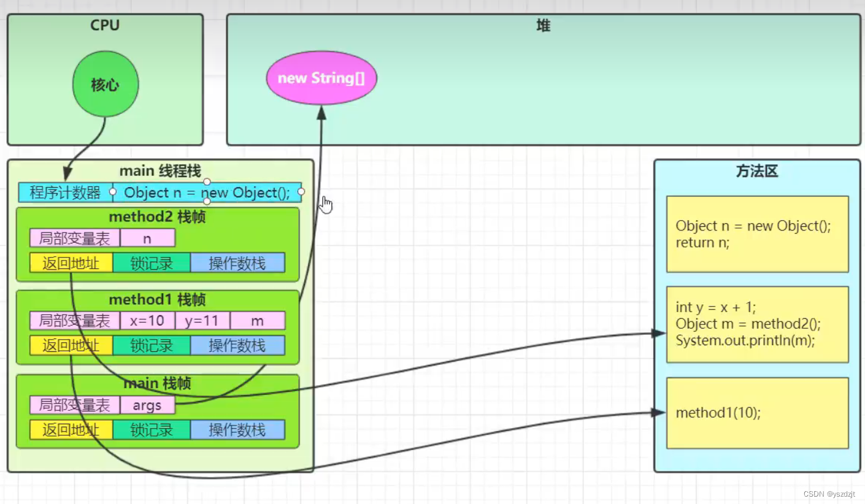Screen dimensions: 865x504
Task: Grab the bottom-edge handle of the selected counter cell
Action: [207, 202]
